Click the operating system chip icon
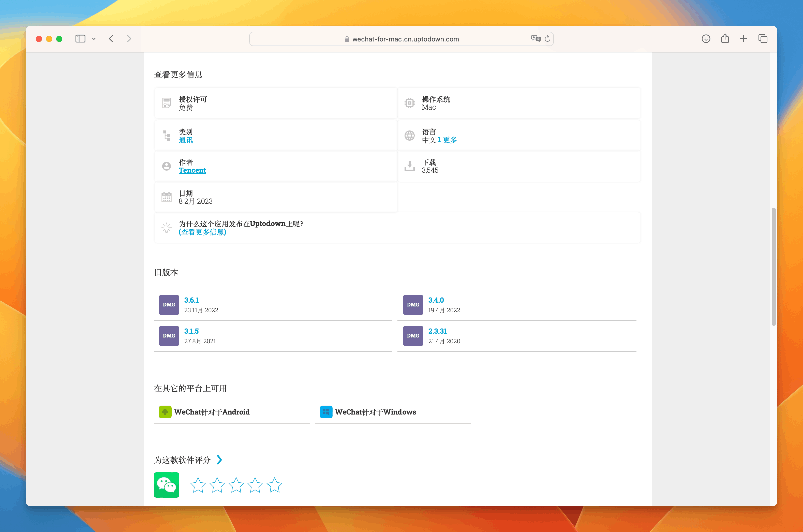 point(410,103)
